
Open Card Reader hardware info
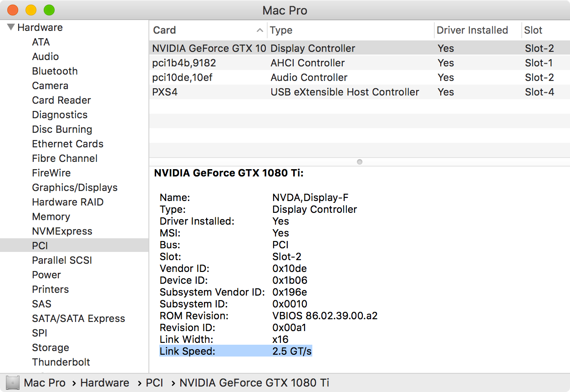click(x=61, y=100)
